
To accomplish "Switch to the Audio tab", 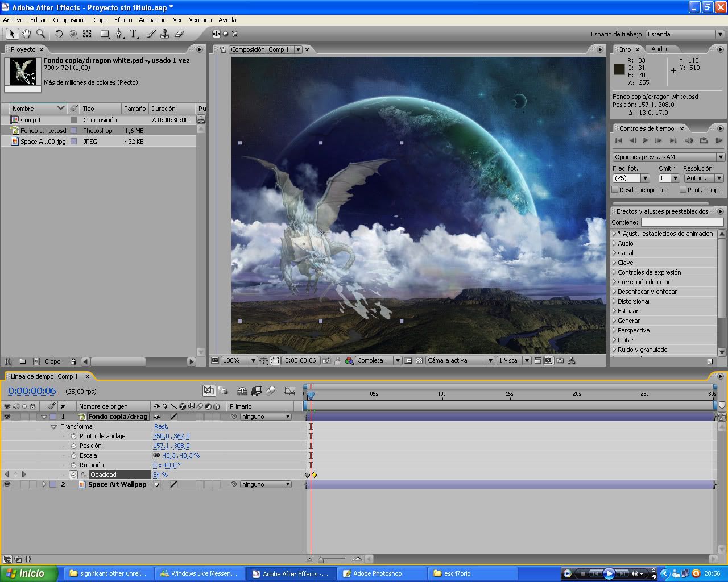I will click(659, 49).
